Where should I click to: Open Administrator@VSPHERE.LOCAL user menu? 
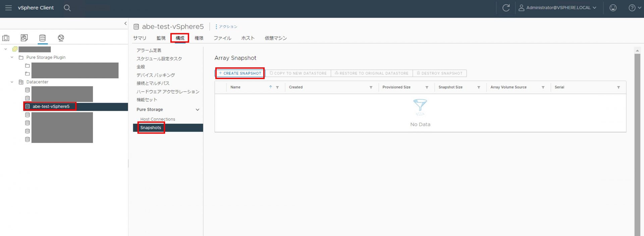557,8
